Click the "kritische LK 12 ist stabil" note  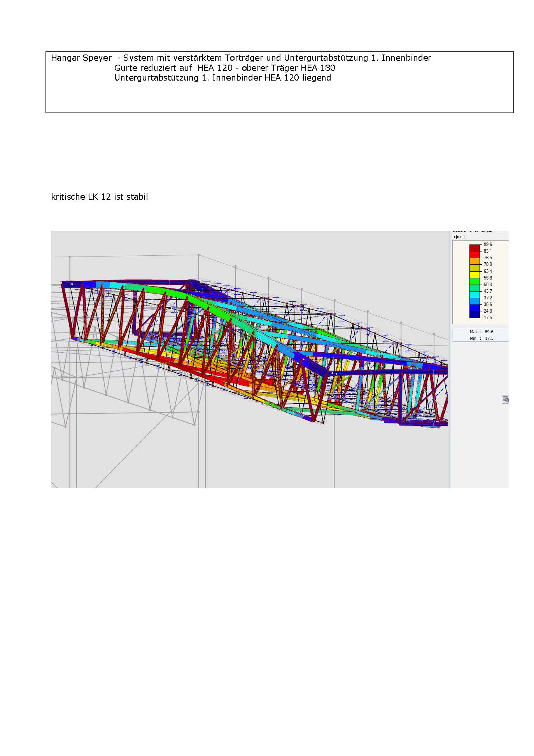100,197
